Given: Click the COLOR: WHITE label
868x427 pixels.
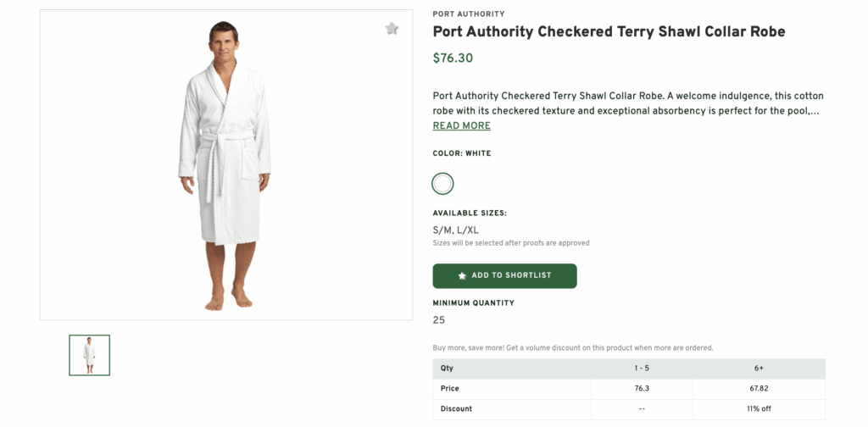Looking at the screenshot, I should pyautogui.click(x=462, y=153).
